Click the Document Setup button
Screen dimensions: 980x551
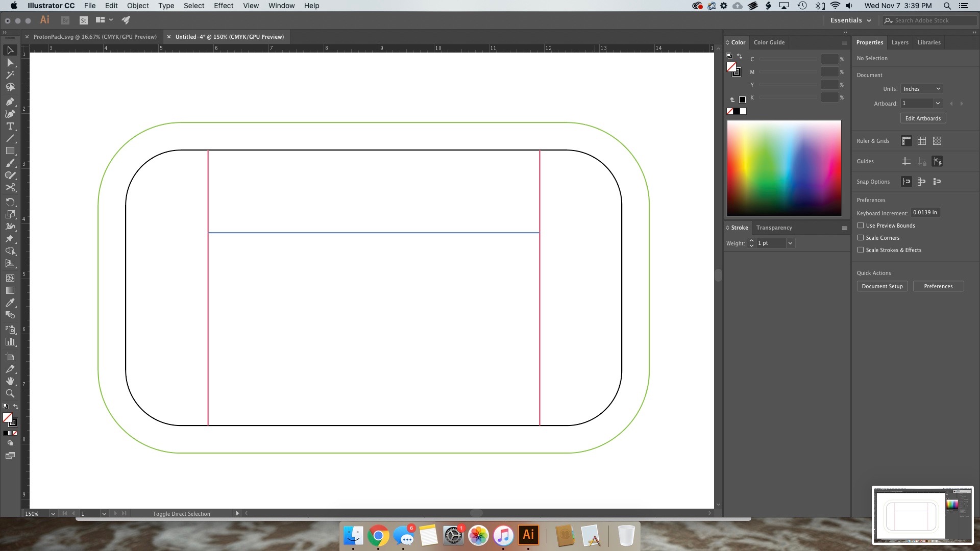click(x=881, y=286)
